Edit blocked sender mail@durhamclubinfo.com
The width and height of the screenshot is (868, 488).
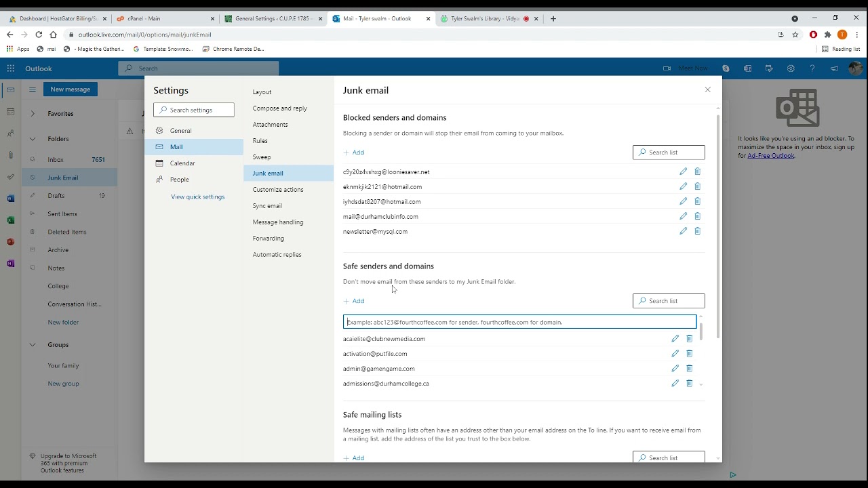click(x=683, y=216)
